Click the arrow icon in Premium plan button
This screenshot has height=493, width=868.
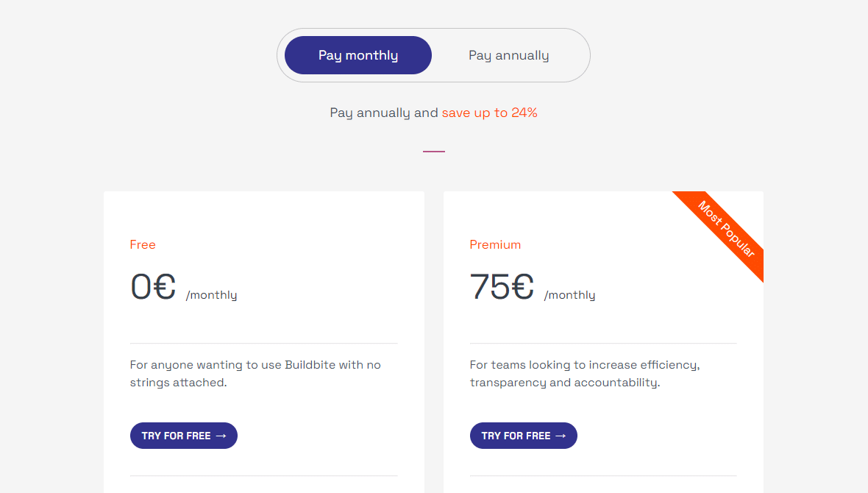561,436
